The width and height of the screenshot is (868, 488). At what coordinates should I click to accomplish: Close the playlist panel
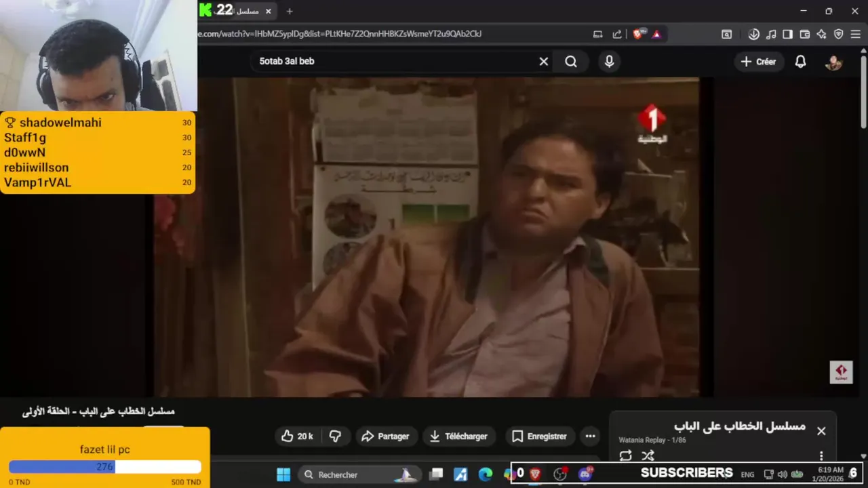[x=821, y=431]
